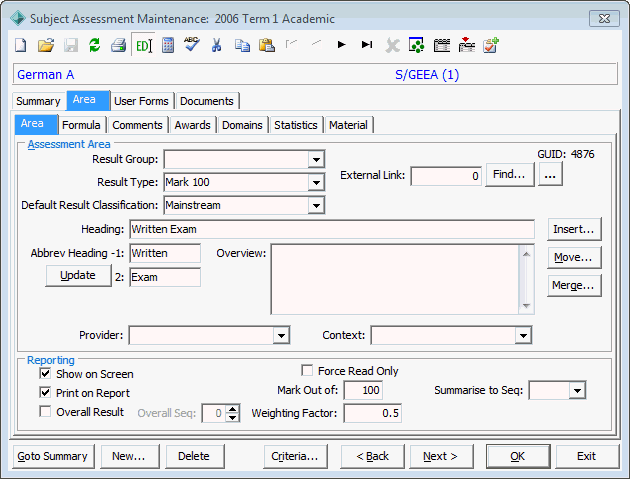This screenshot has width=630, height=479.
Task: Select the Comments sub-tab
Action: [137, 125]
